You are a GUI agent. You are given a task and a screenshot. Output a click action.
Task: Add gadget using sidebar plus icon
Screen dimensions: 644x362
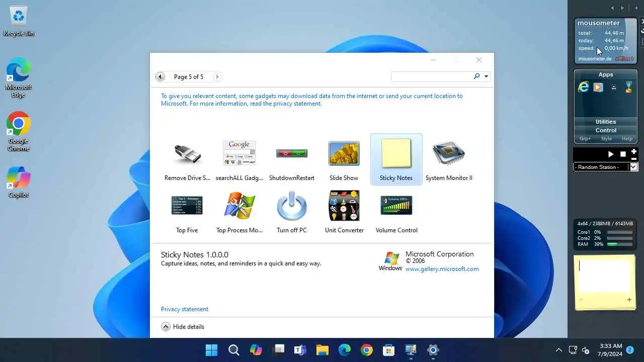pyautogui.click(x=636, y=8)
